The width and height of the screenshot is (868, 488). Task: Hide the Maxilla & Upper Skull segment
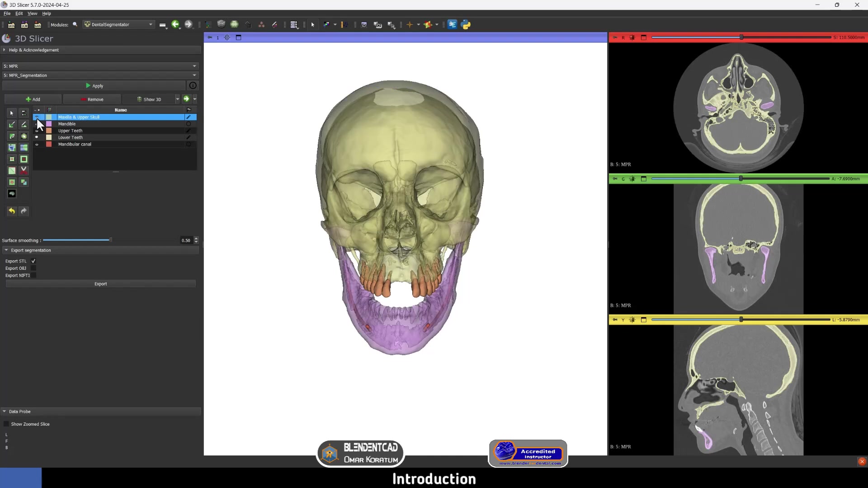37,117
